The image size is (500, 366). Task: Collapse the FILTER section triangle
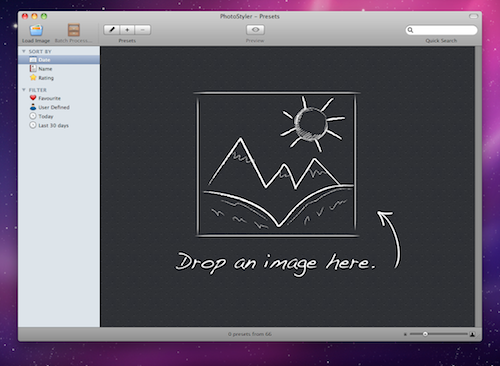[x=24, y=90]
